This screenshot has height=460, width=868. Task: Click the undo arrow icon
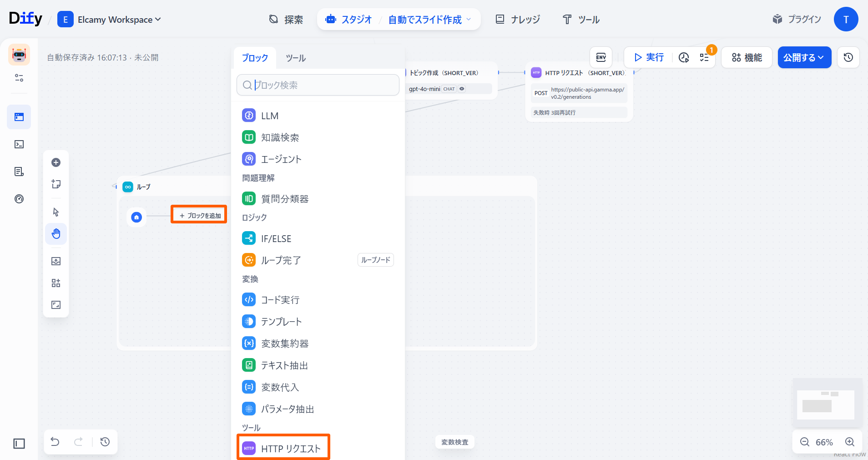55,442
